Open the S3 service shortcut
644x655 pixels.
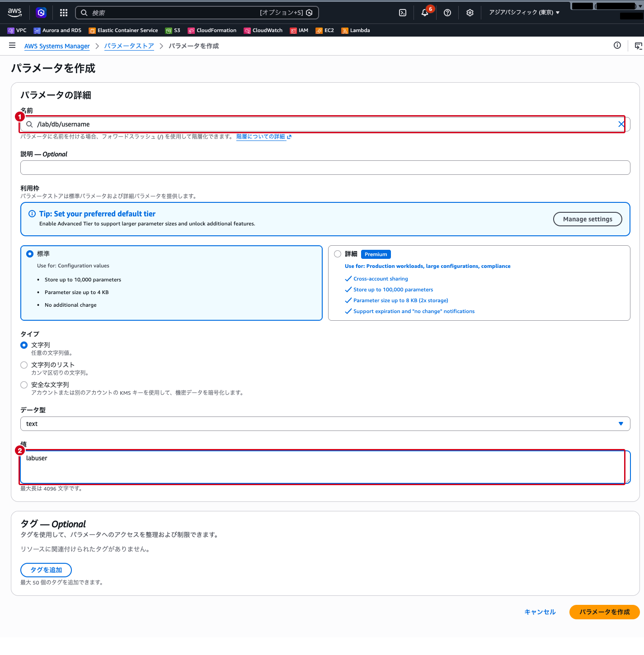pyautogui.click(x=173, y=31)
